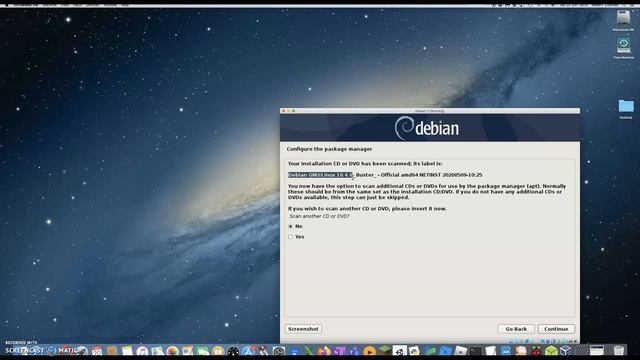Open the Trash in the Dock
640x360 pixels.
[619, 351]
